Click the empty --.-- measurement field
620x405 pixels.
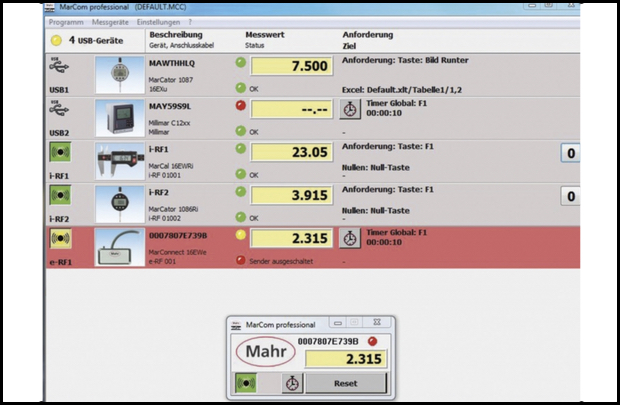click(x=291, y=109)
